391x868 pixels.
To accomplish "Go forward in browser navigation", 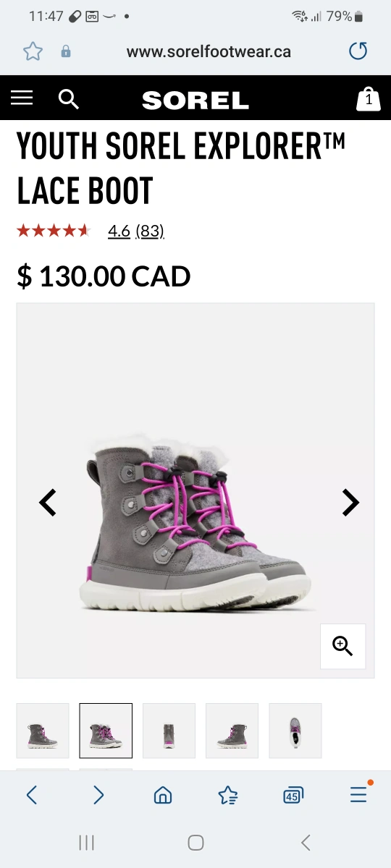I will click(x=98, y=796).
